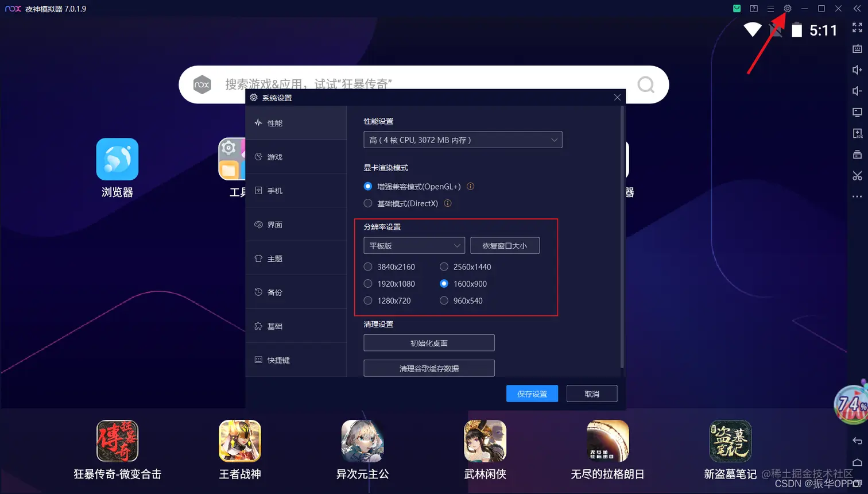Select 基础模式(DirectX) rendering mode
This screenshot has width=868, height=494.
pos(368,203)
